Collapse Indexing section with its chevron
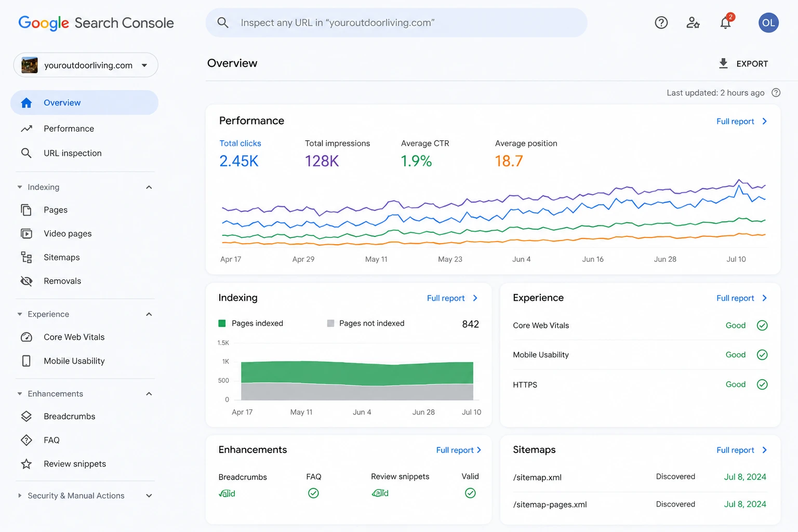The width and height of the screenshot is (798, 532). (x=149, y=187)
